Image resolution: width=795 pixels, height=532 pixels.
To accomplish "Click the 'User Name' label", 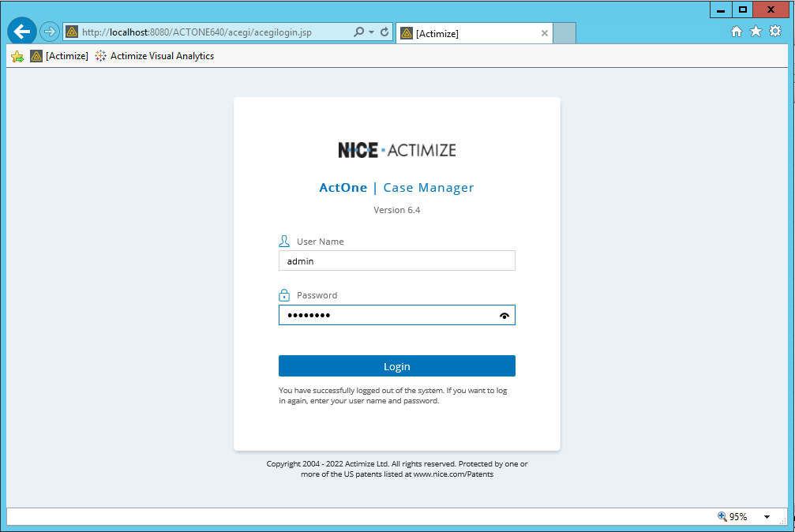I will (x=321, y=242).
